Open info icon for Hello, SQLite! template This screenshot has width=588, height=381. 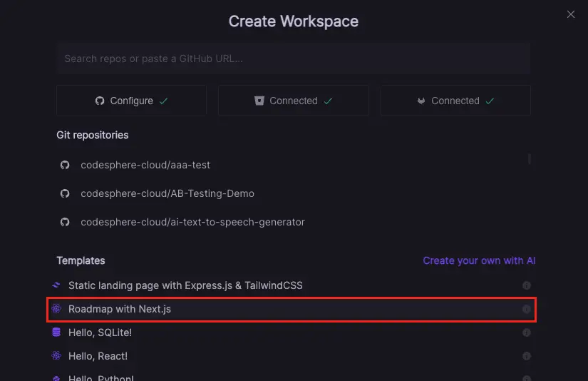(526, 332)
